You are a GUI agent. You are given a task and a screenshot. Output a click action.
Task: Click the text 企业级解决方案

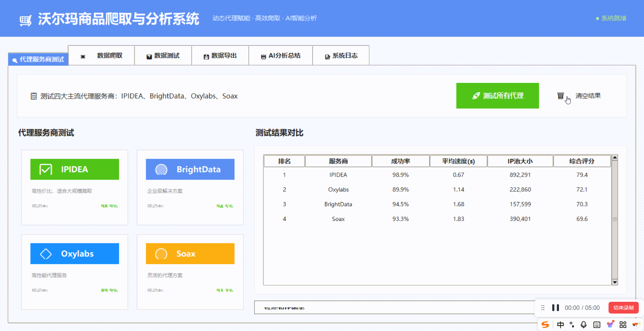coord(165,191)
